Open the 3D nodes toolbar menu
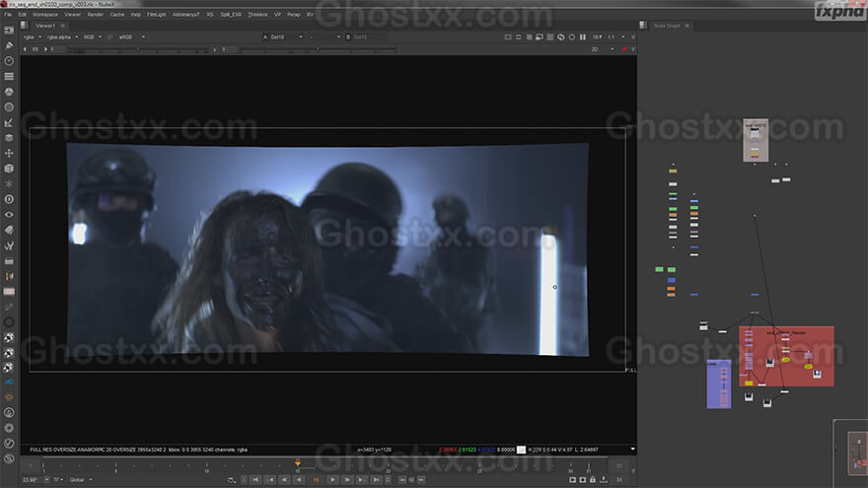The image size is (868, 488). tap(9, 169)
